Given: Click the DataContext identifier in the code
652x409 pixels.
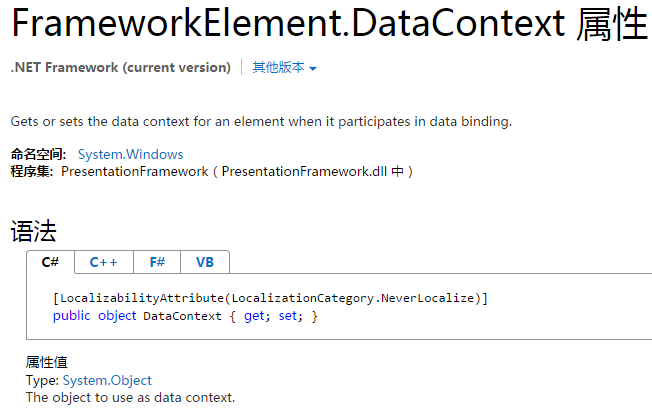Looking at the screenshot, I should click(x=183, y=316).
